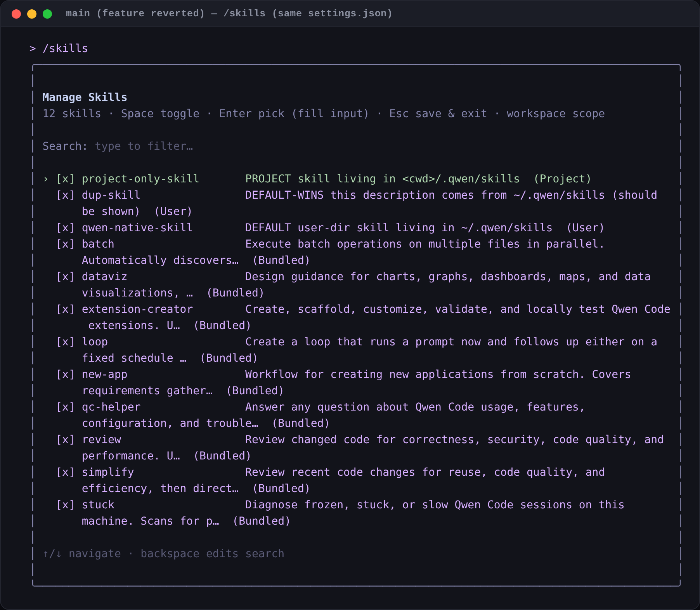
Task: Toggle the qc-helper skill checkbox
Action: click(65, 407)
